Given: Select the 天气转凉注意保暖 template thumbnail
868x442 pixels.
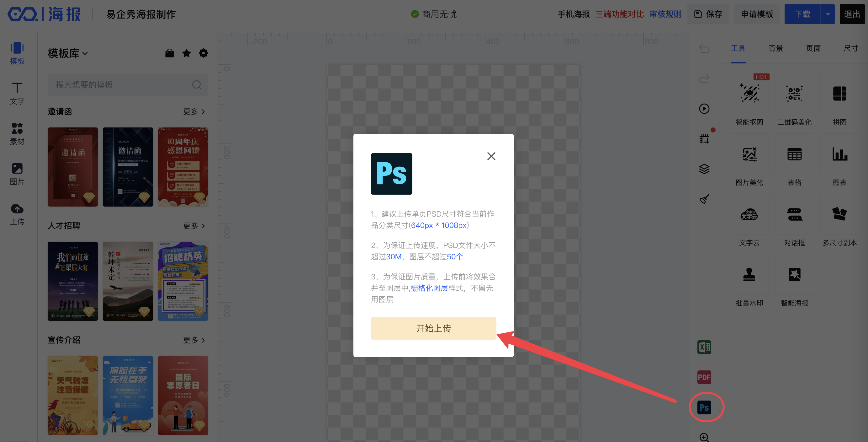Looking at the screenshot, I should pos(72,395).
